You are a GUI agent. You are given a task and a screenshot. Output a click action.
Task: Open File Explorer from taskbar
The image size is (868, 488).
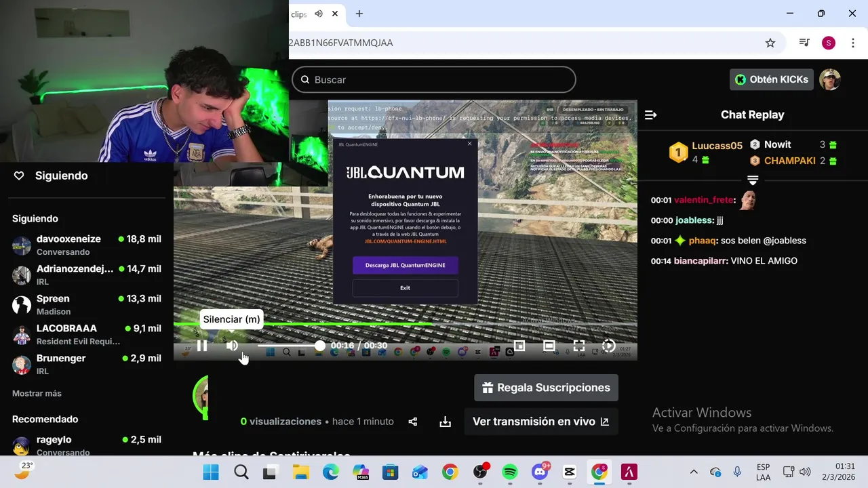coord(300,472)
